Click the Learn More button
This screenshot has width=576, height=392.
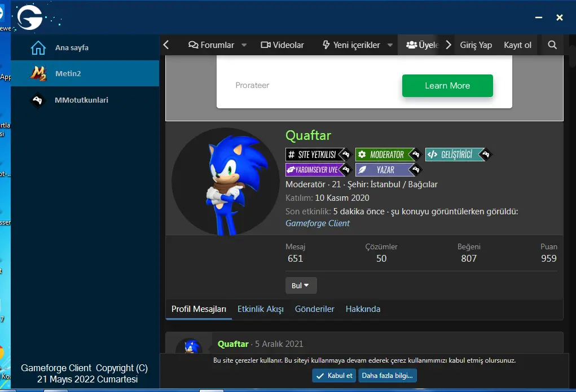click(x=447, y=86)
